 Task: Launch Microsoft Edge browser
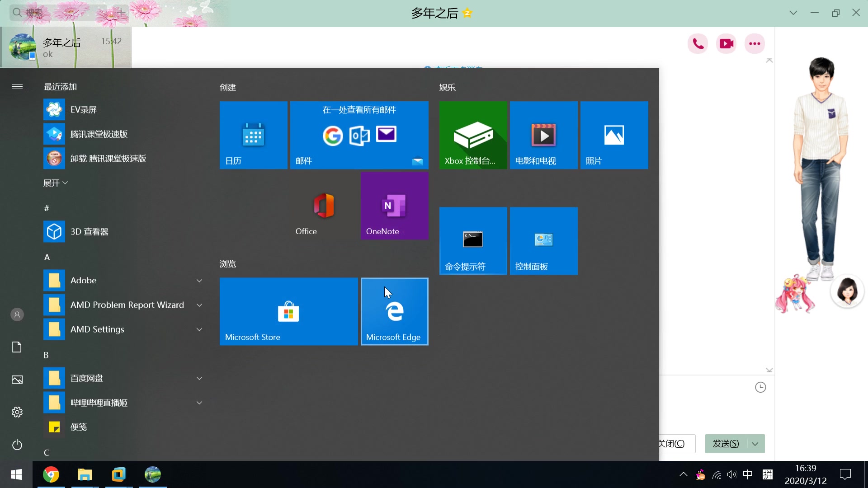[x=394, y=312]
